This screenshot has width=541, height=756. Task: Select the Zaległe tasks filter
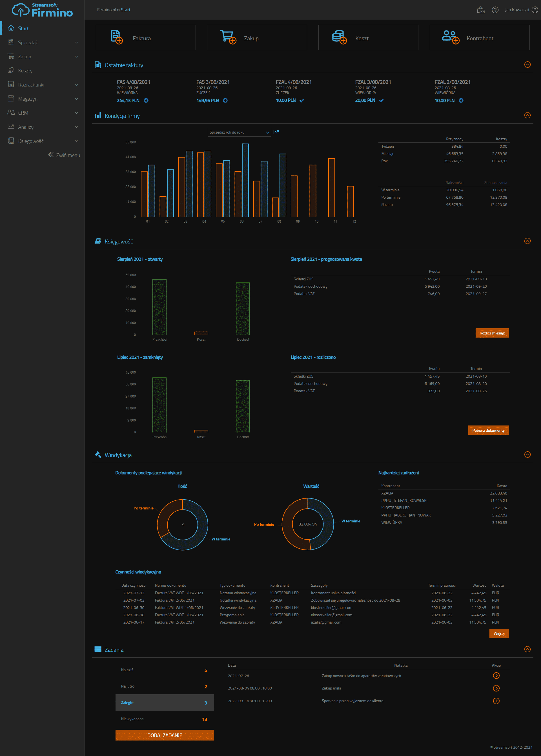click(165, 702)
